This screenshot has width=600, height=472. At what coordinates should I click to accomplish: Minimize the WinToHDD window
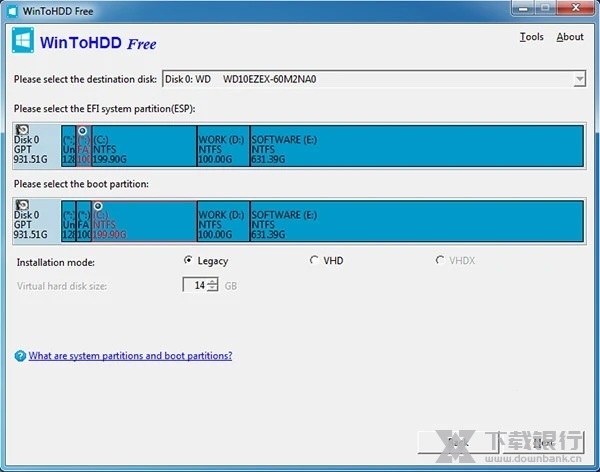tap(523, 8)
